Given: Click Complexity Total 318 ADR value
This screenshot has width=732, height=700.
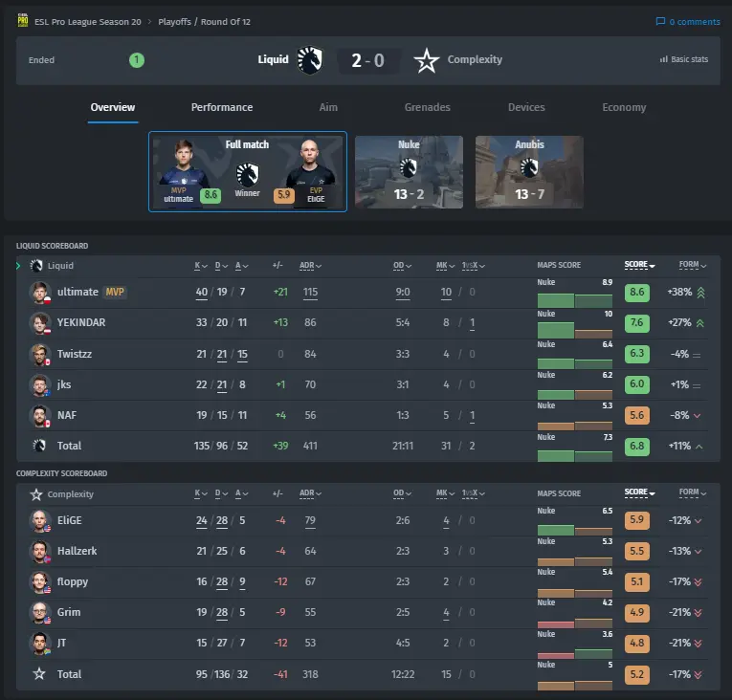Looking at the screenshot, I should point(310,674).
